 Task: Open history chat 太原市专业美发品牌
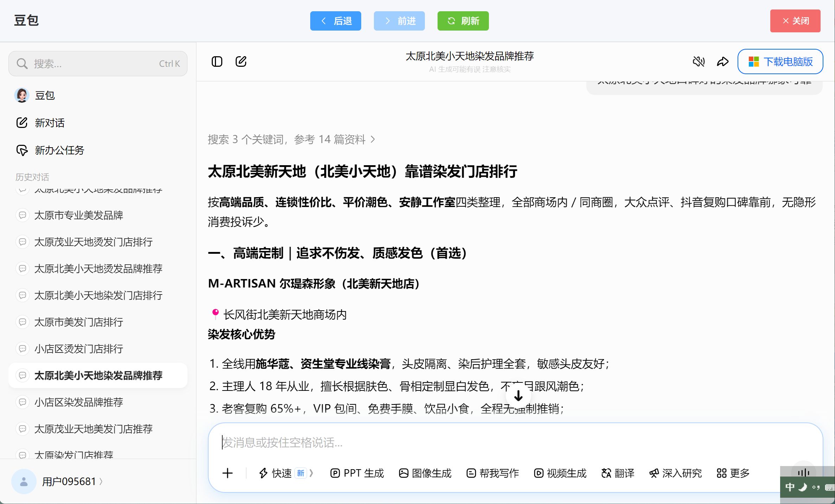click(x=98, y=215)
